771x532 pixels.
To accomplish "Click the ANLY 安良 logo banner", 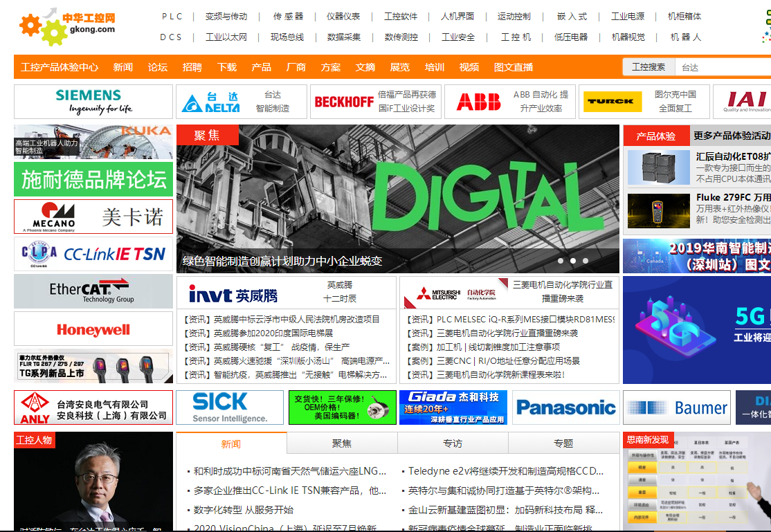I will (93, 407).
